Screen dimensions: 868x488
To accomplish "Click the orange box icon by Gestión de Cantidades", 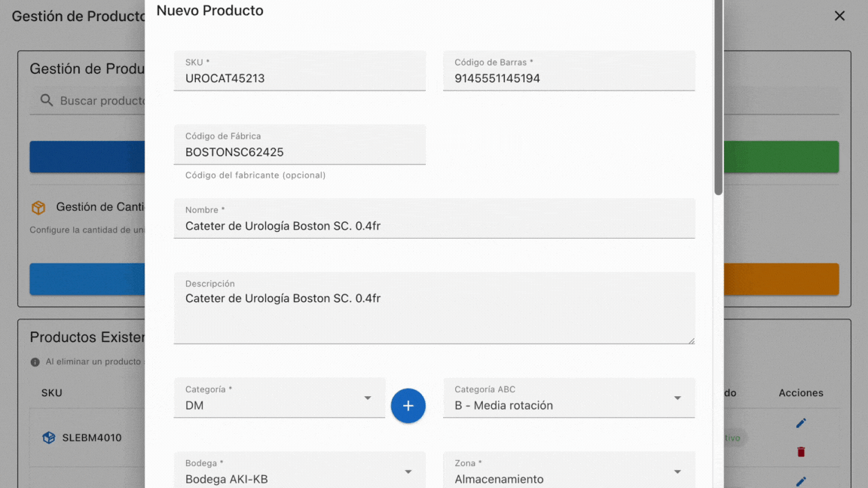I will 38,207.
